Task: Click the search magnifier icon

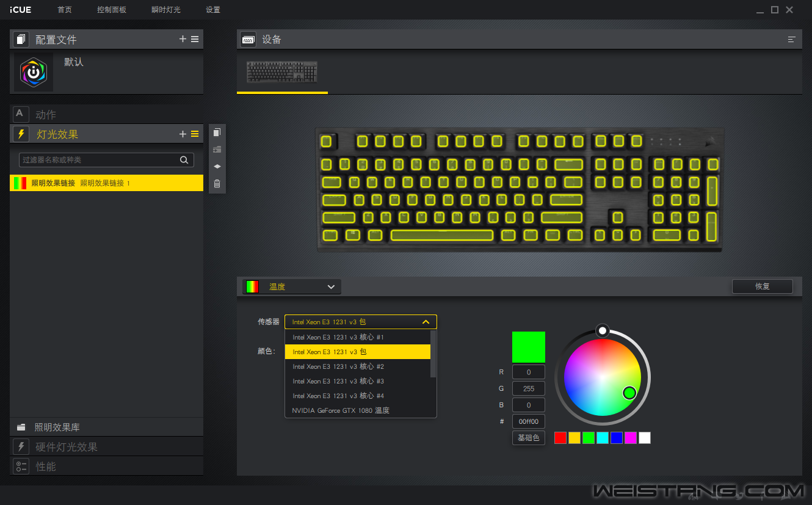Action: click(x=184, y=160)
